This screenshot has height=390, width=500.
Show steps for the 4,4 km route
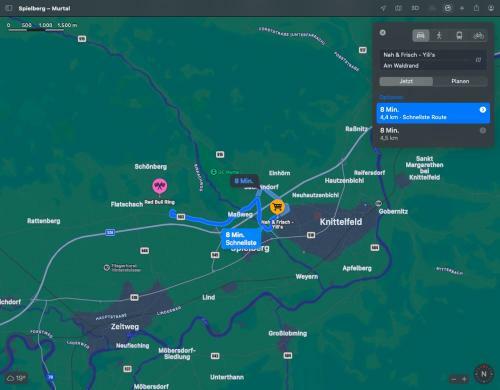tap(483, 110)
